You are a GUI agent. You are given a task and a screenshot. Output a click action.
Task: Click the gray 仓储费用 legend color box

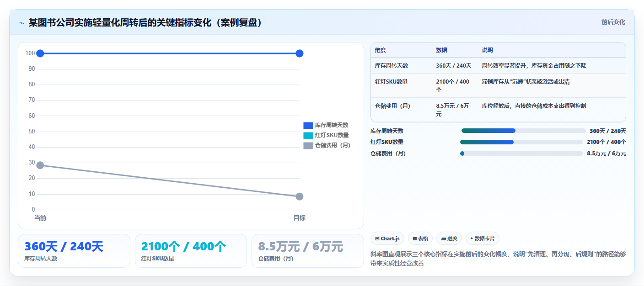pos(308,145)
